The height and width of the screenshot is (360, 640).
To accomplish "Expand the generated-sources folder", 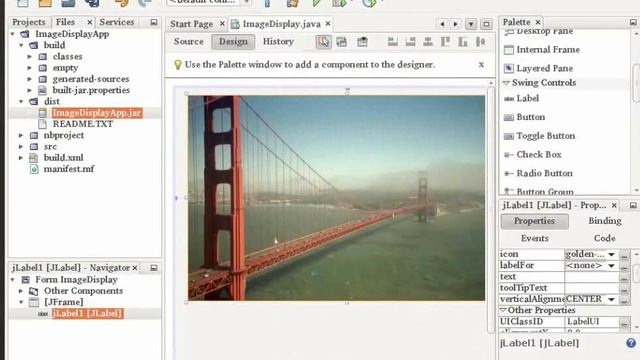I will 29,79.
